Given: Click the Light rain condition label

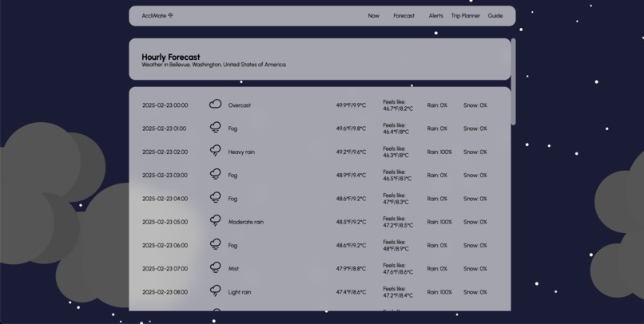Looking at the screenshot, I should 240,292.
